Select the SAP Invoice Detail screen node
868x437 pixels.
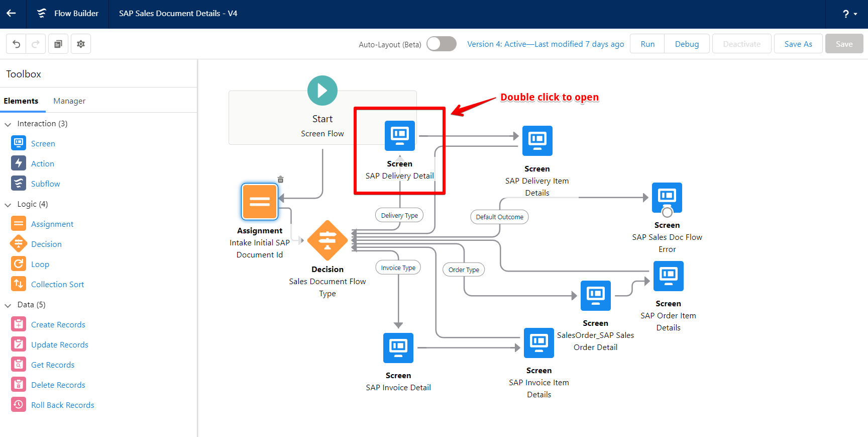[398, 348]
